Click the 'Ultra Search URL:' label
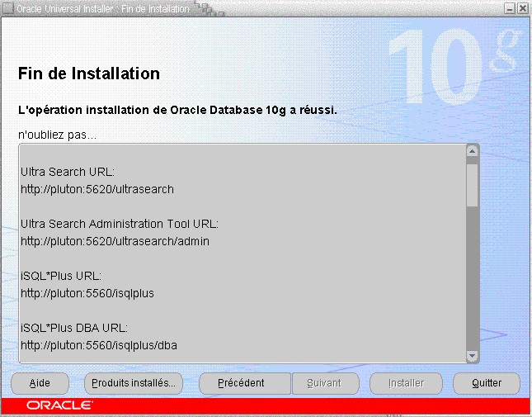532x417 pixels. click(68, 172)
